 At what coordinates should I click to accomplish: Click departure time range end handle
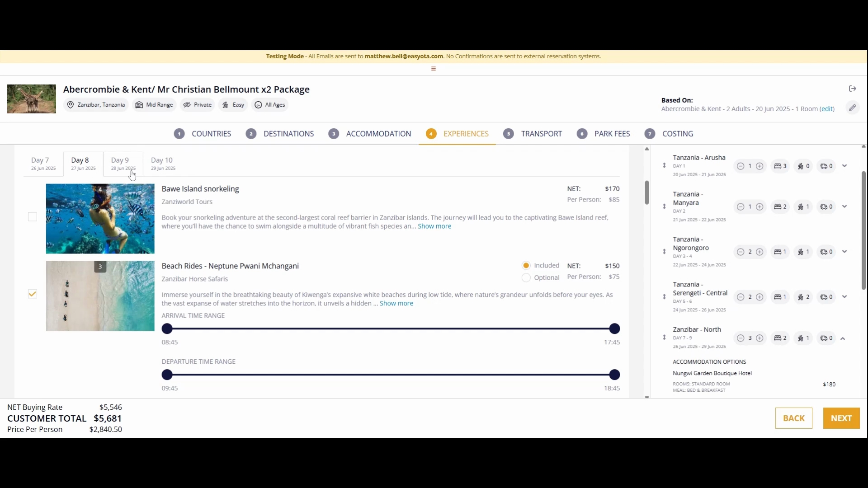(614, 375)
